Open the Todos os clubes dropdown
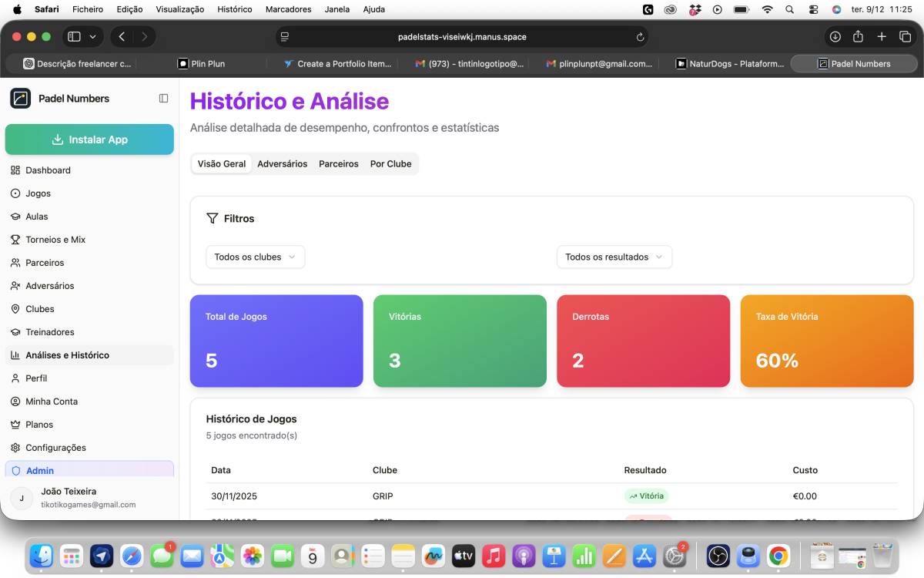 tap(256, 257)
